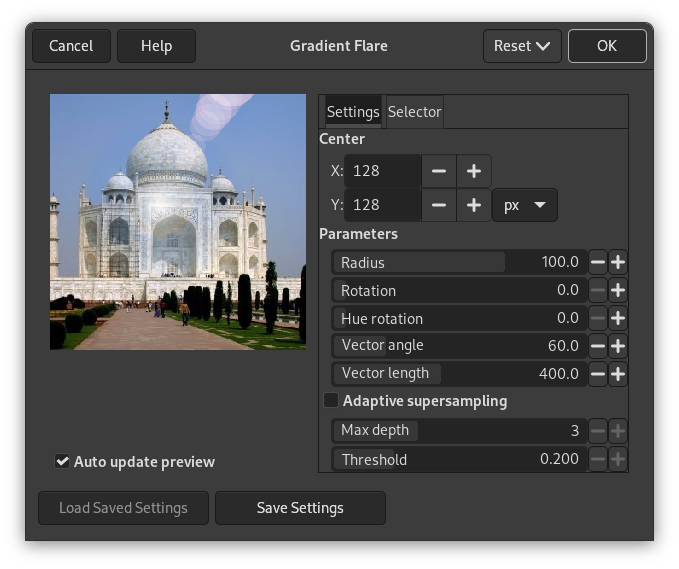Click the minus icon for Center X
679x569 pixels.
[439, 171]
